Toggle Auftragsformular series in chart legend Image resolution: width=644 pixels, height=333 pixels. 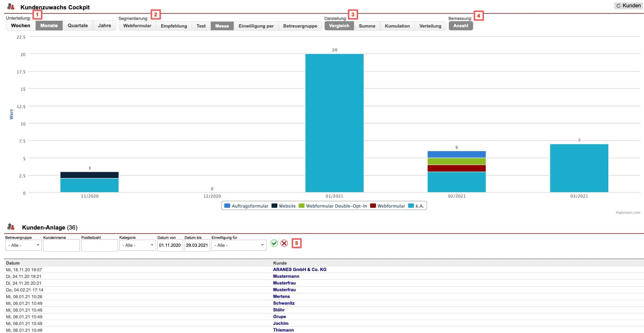coord(250,206)
